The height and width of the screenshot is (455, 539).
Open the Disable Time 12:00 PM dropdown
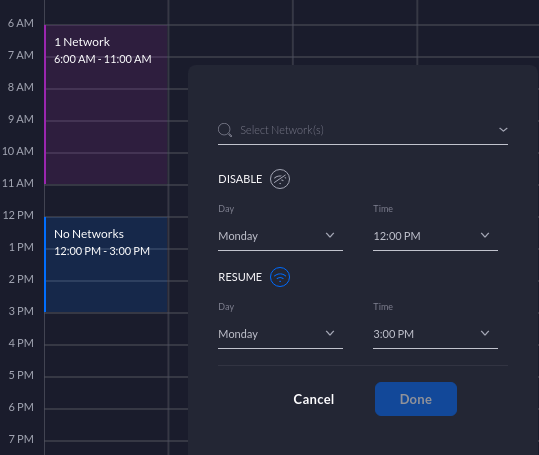coord(435,236)
